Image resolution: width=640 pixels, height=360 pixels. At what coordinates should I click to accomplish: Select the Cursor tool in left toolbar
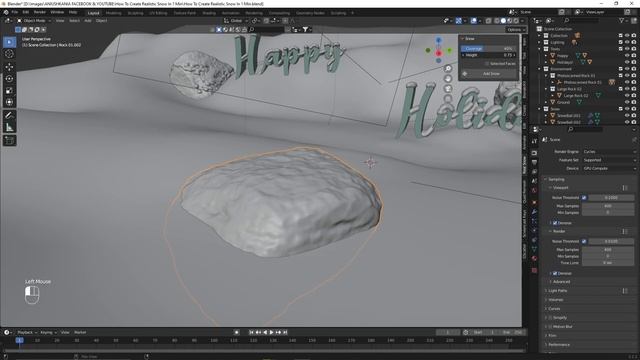point(9,54)
